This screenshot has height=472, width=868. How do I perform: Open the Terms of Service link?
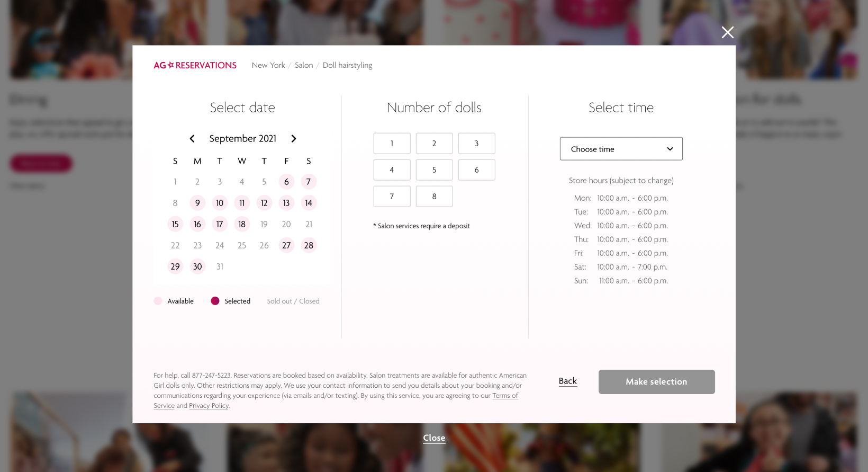point(505,396)
